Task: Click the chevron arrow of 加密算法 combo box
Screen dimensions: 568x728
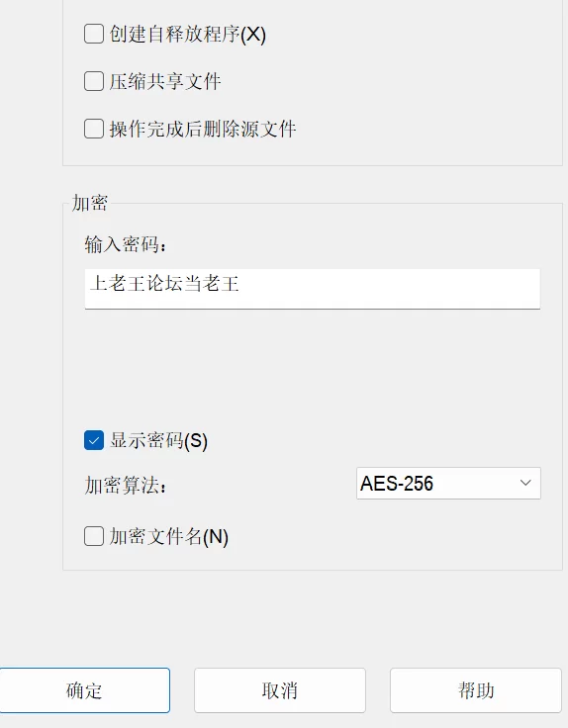Action: (525, 483)
